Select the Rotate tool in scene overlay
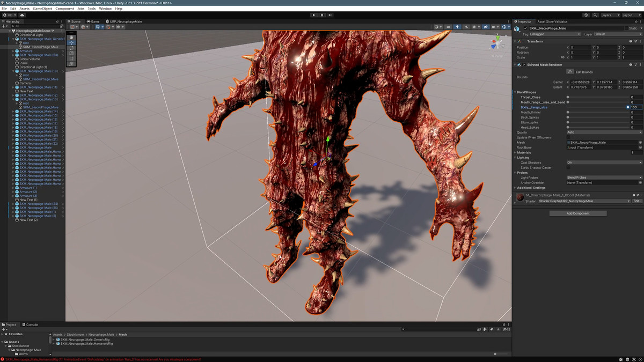Screen dimensions: 644x362 (71, 48)
